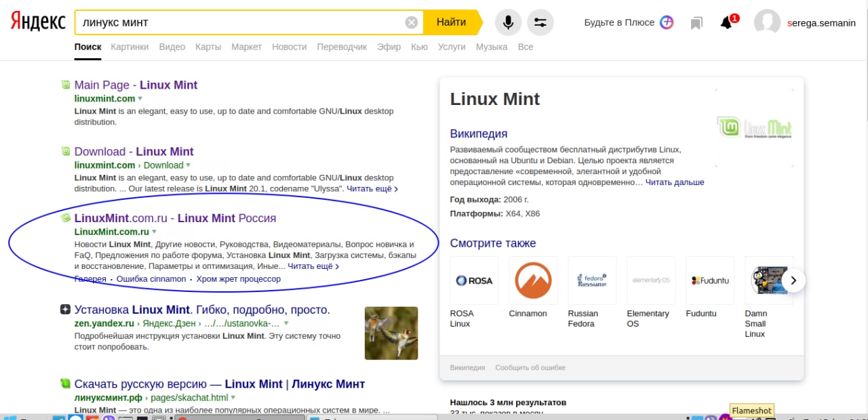Open Установка Linux Mint Zen article

202,310
